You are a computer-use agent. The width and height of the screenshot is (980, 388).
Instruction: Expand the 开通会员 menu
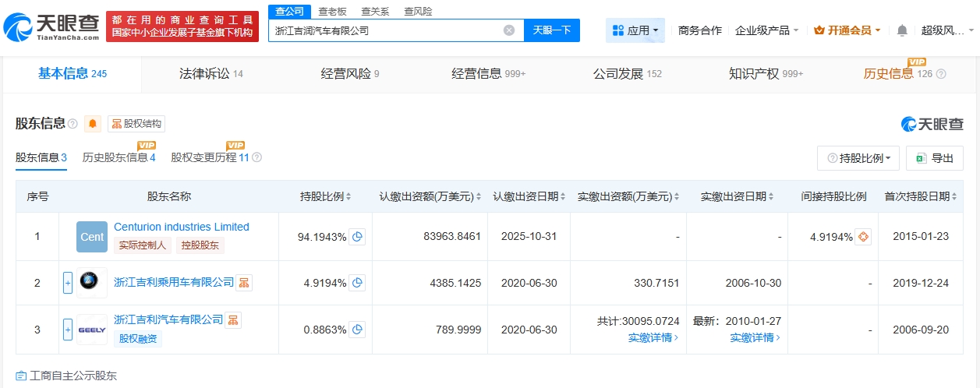click(847, 30)
